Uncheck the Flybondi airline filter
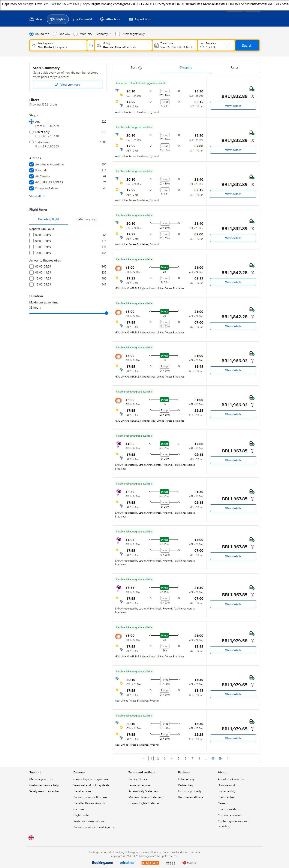 pyautogui.click(x=31, y=171)
